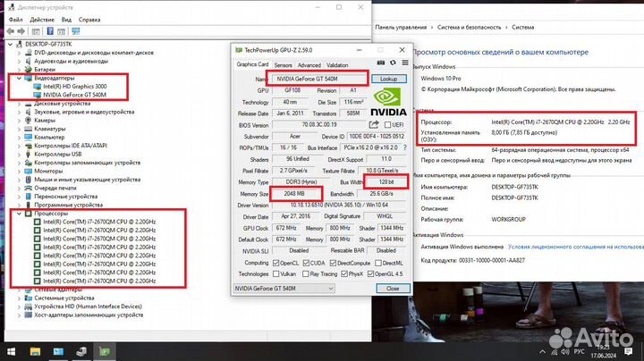Open the blue Help icon in Device Manager toolbar
644x361 pixels.
pos(50,31)
